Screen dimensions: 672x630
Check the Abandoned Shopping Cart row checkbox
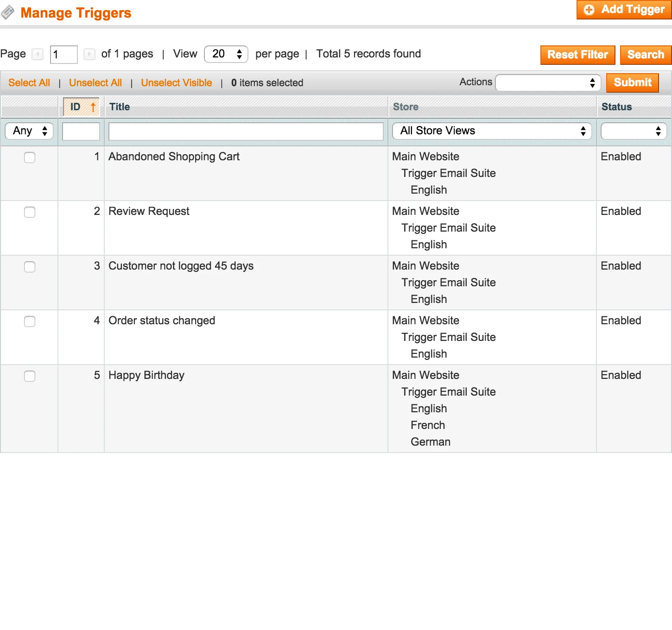(29, 157)
